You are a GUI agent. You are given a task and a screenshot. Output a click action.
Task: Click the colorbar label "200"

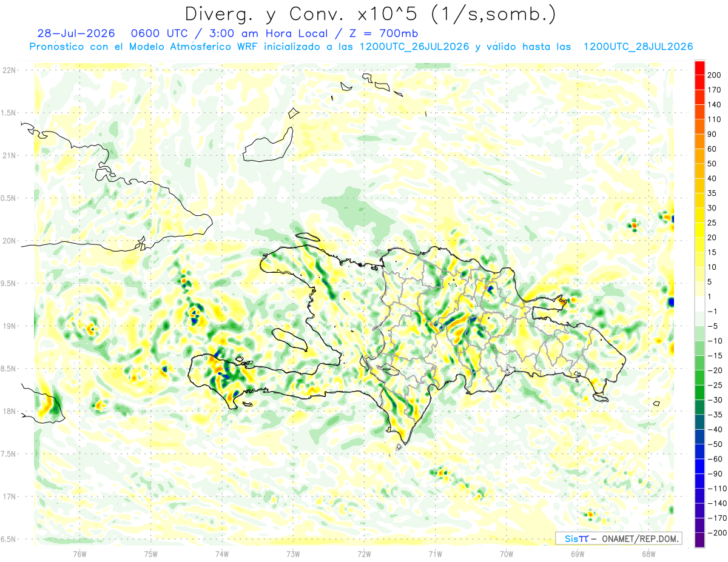click(x=714, y=75)
